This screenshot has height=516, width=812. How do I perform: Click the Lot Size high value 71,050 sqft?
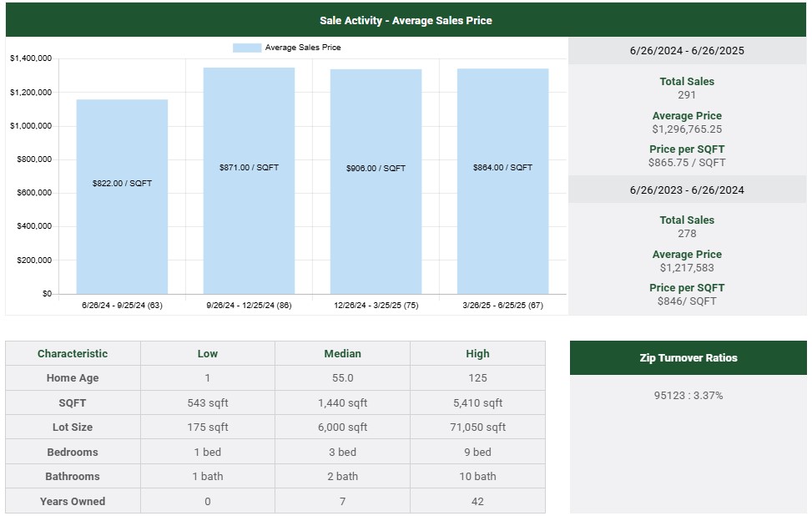477,427
